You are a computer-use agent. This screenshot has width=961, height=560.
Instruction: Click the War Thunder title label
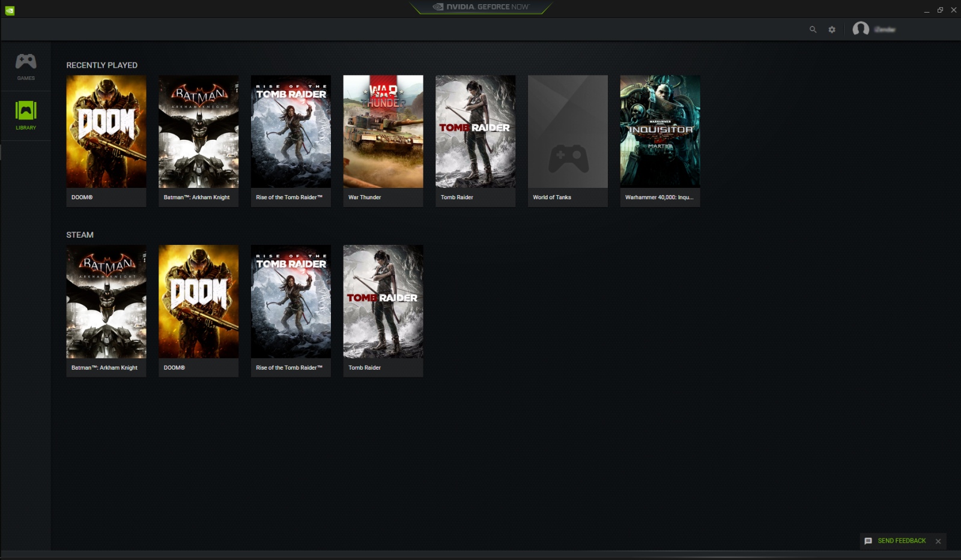pos(365,197)
